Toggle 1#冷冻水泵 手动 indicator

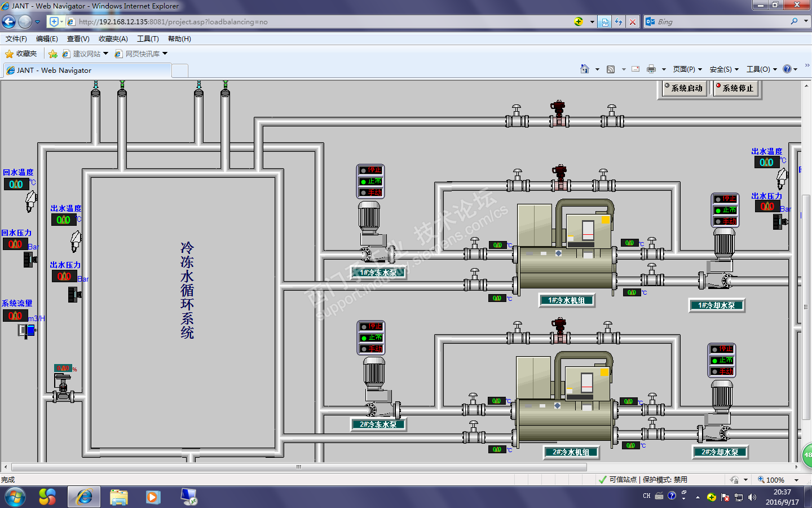[x=370, y=192]
